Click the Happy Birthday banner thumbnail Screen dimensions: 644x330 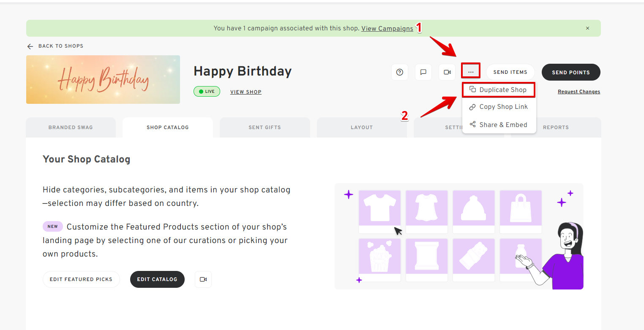click(x=103, y=79)
